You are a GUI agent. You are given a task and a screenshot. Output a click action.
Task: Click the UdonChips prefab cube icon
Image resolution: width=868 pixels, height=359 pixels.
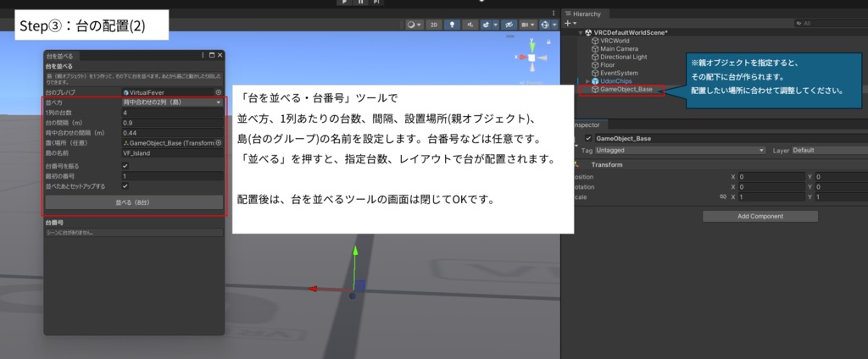pos(595,81)
